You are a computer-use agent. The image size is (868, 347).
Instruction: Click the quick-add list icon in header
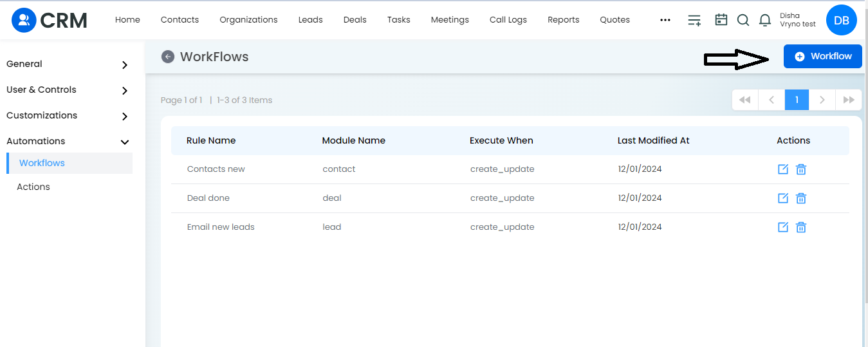pyautogui.click(x=694, y=20)
